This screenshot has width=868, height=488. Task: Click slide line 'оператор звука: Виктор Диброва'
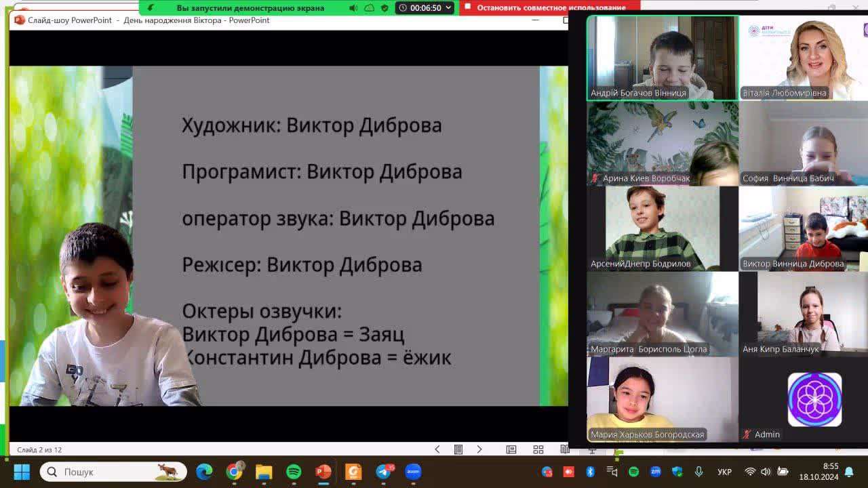coord(338,218)
